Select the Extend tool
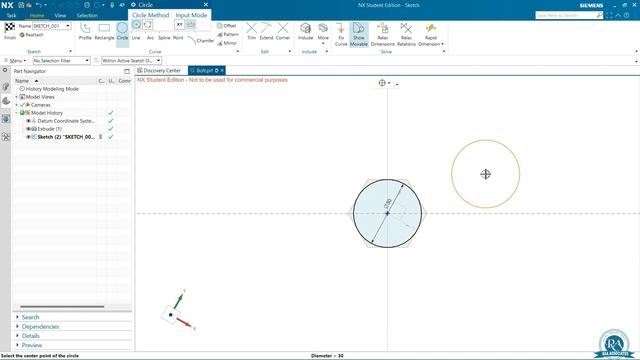 pos(266,31)
